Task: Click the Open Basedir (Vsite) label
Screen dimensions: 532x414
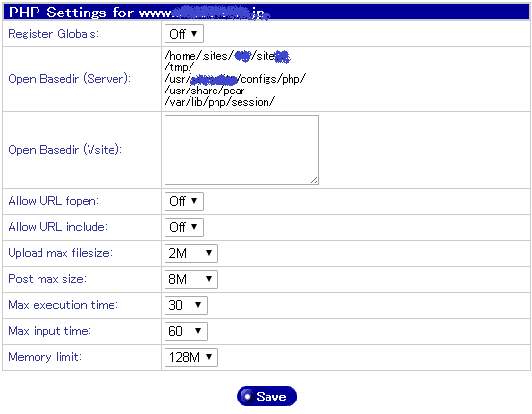Action: pyautogui.click(x=64, y=150)
